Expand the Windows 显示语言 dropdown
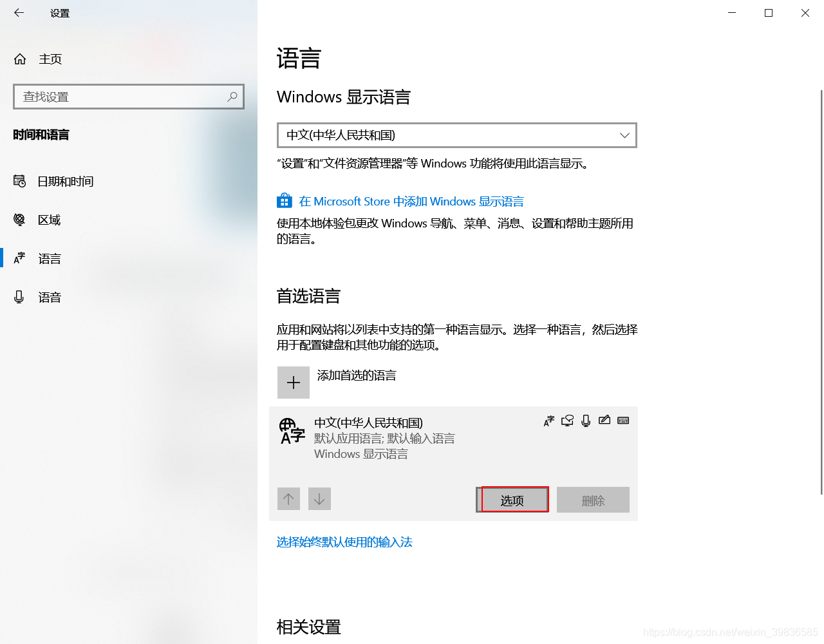The height and width of the screenshot is (644, 824). (x=457, y=135)
